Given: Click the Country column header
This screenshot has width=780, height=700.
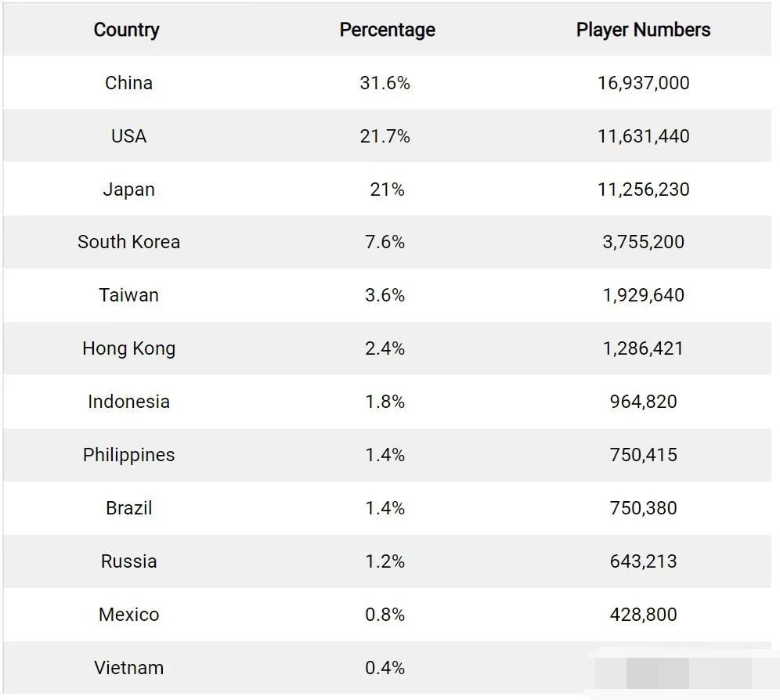Looking at the screenshot, I should click(126, 30).
